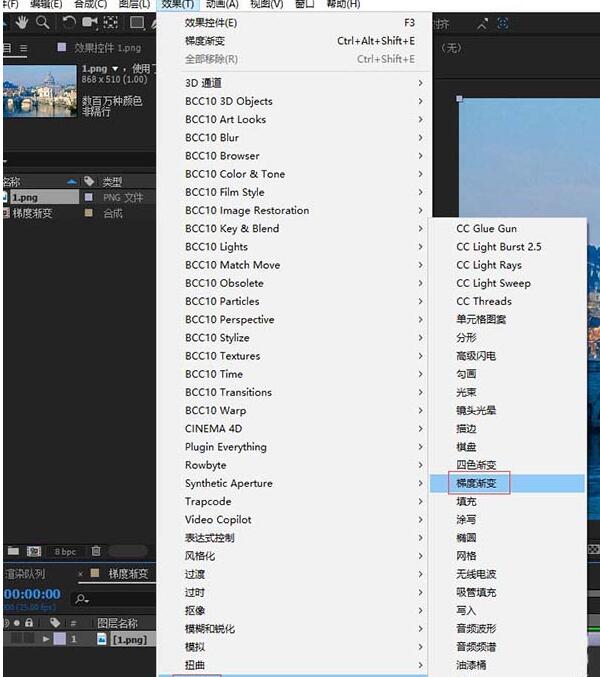Screen dimensions: 600x677
Task: Click the blue bounding-box snap icon in toolbar
Action: tap(503, 23)
